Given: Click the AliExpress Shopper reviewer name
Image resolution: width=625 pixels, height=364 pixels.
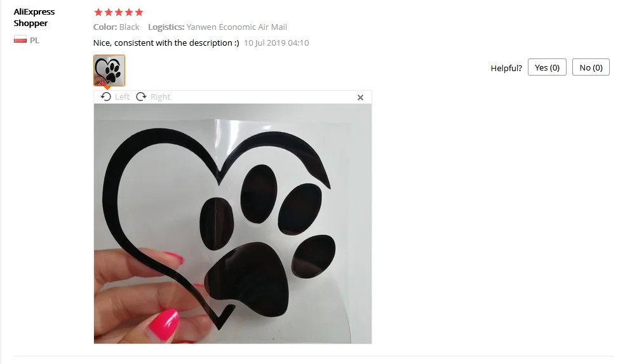Looking at the screenshot, I should coord(34,18).
